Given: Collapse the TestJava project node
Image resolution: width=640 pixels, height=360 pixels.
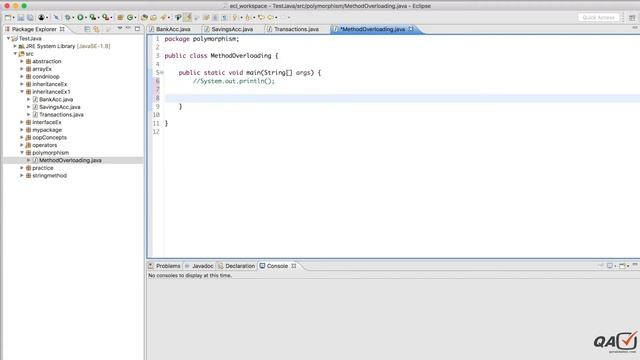Looking at the screenshot, I should pyautogui.click(x=8, y=38).
